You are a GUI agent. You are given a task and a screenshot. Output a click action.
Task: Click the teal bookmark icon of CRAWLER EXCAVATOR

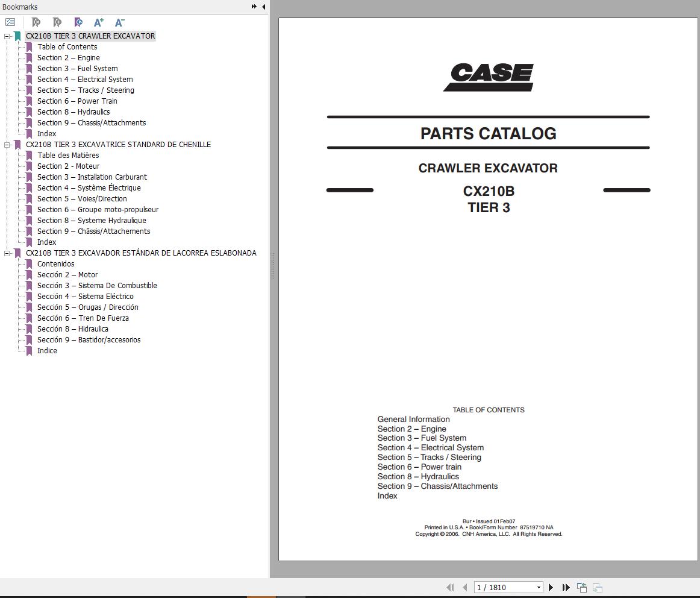[18, 36]
